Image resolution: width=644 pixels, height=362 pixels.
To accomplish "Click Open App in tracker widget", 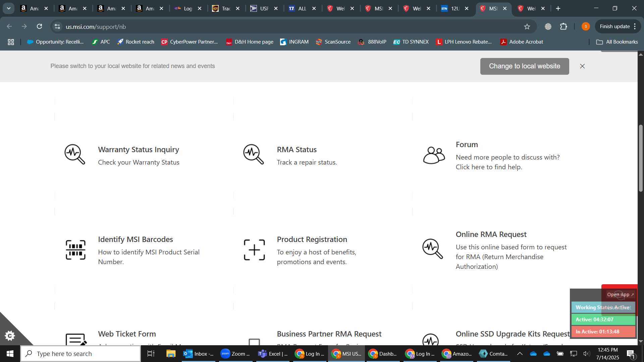I will [620, 295].
